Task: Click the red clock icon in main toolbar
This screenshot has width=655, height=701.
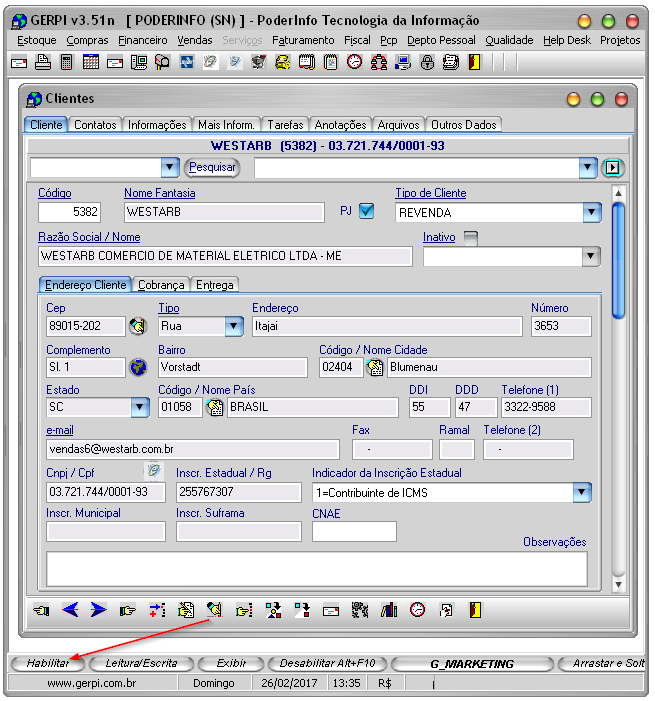Action: point(355,62)
